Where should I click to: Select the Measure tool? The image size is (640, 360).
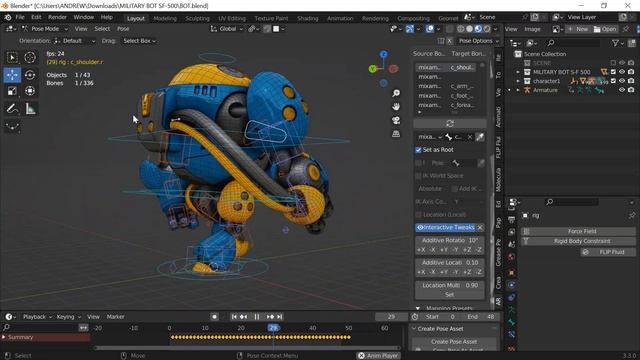click(30, 109)
